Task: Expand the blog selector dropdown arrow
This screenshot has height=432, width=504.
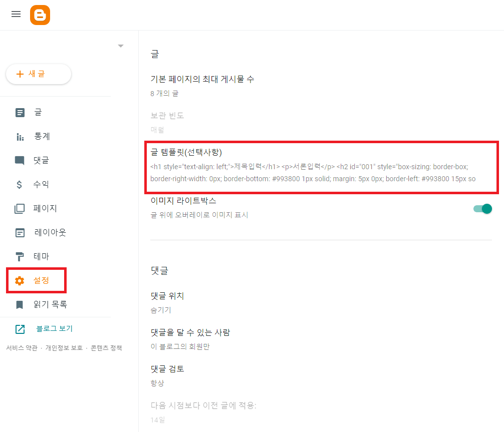Action: tap(120, 45)
